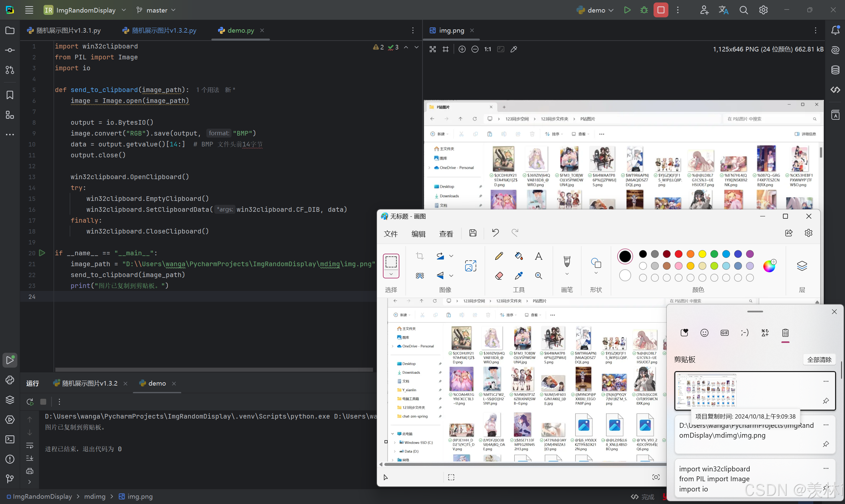The width and height of the screenshot is (845, 504).
Task: Select the Color picker eyedropper tool
Action: [519, 276]
